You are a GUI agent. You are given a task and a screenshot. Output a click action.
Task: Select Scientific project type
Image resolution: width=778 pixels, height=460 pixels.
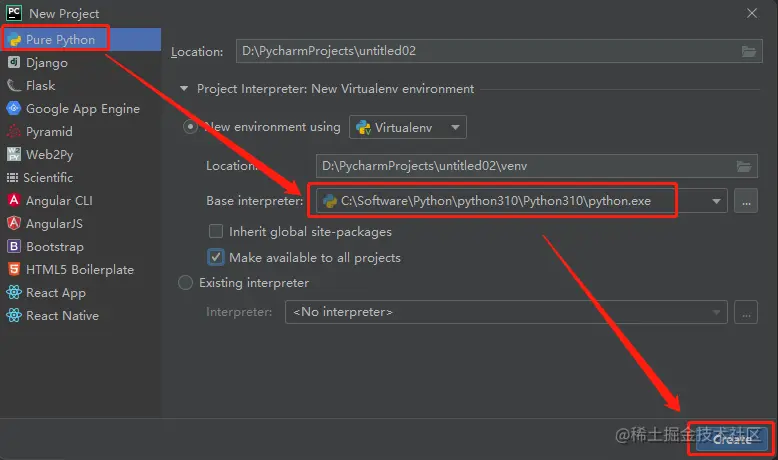(81, 178)
